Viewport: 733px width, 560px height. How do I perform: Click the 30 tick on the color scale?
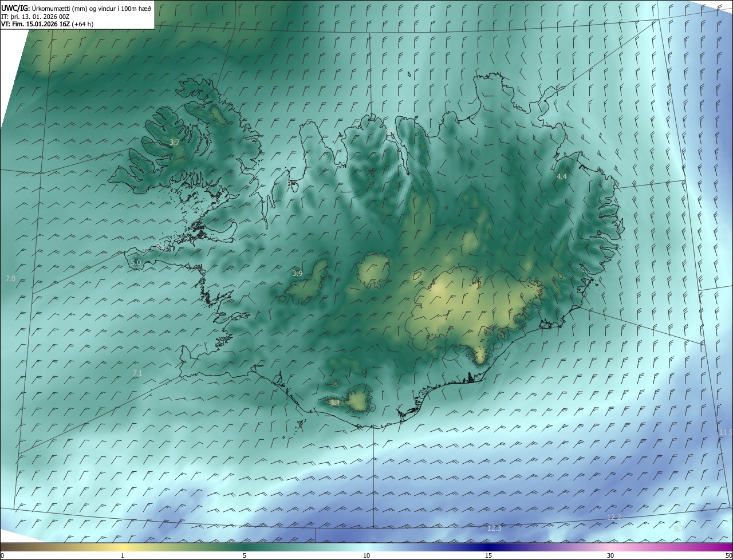(x=610, y=556)
